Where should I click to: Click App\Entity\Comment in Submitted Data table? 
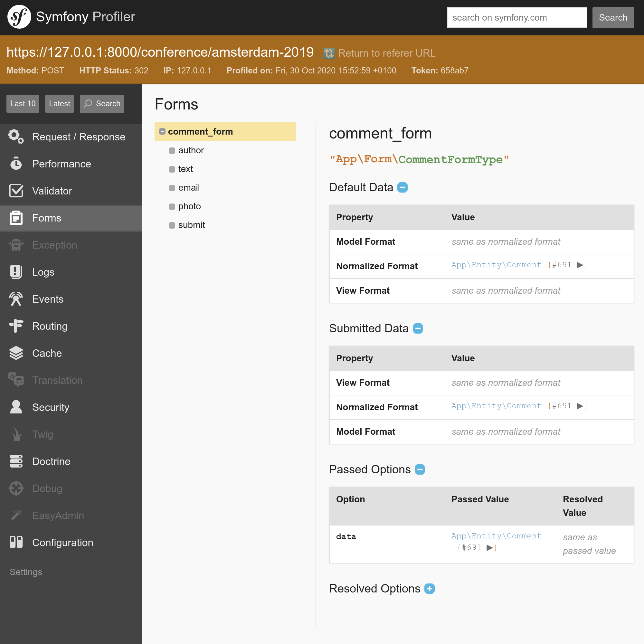496,406
